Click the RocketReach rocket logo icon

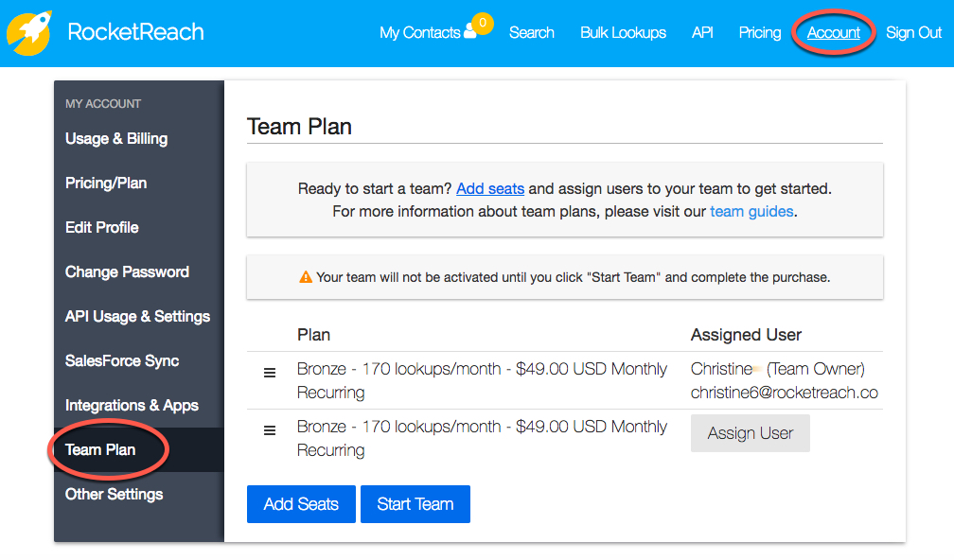[29, 33]
